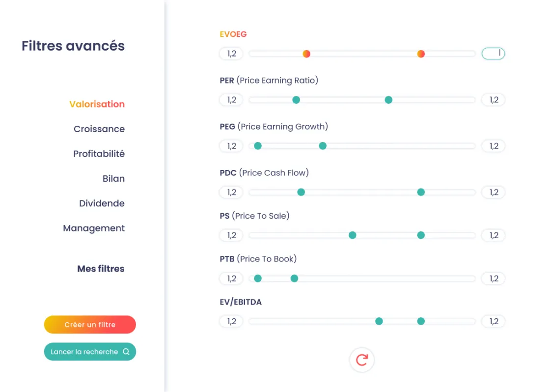Viewport: 550px width, 392px height.
Task: Click the right handle of the PER slider
Action: pos(388,100)
